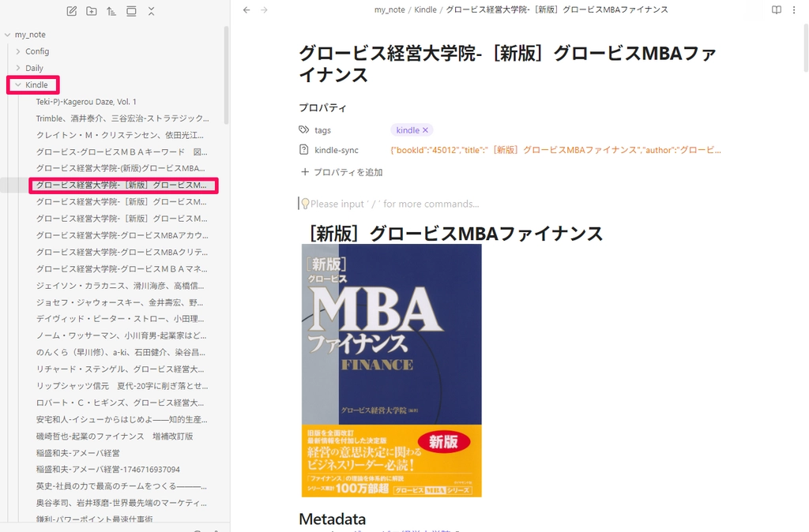The height and width of the screenshot is (532, 809).
Task: Open note '稲盛和夫-アメーバ経営' without the number suffix
Action: [x=78, y=453]
